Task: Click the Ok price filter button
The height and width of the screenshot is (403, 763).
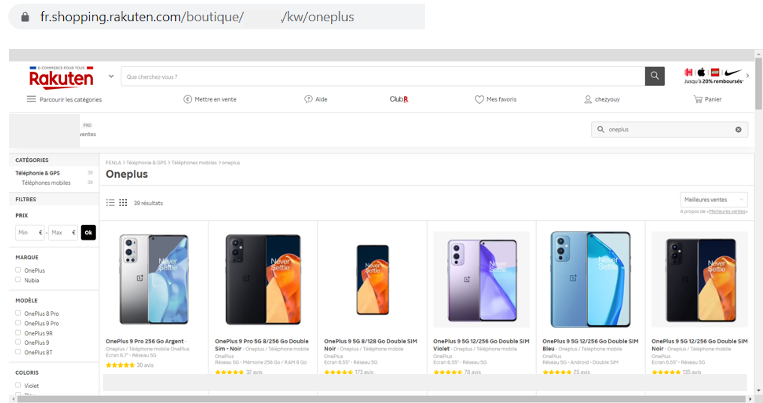Action: [88, 233]
